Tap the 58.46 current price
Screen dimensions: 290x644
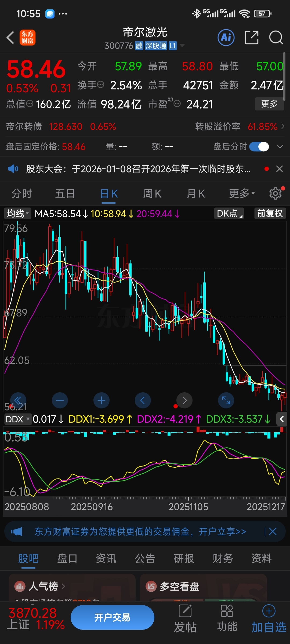tap(36, 69)
